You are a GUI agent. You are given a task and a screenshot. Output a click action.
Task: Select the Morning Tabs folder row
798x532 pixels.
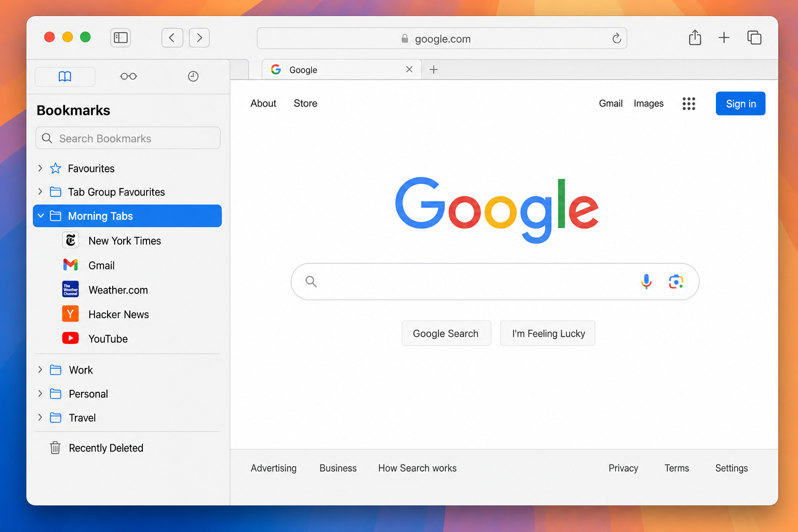pyautogui.click(x=127, y=216)
